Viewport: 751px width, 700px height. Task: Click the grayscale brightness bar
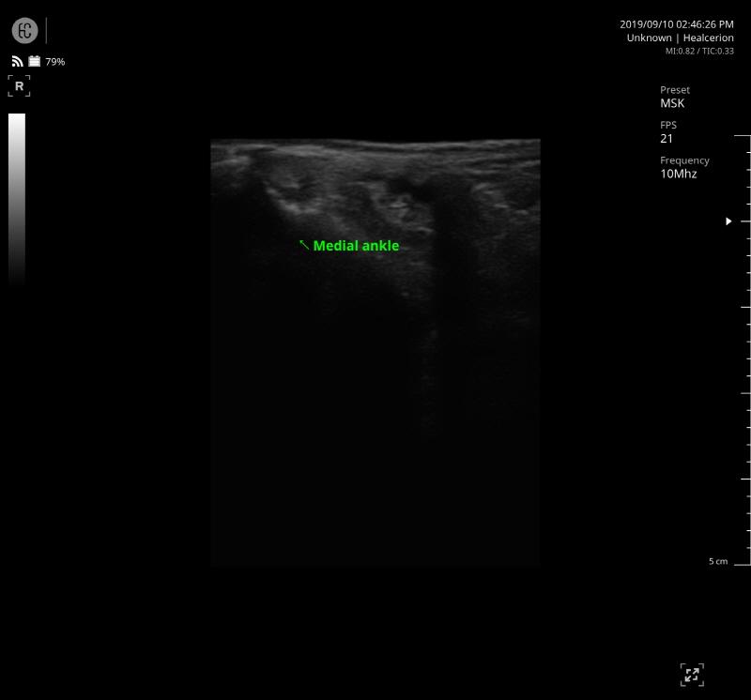tap(17, 199)
